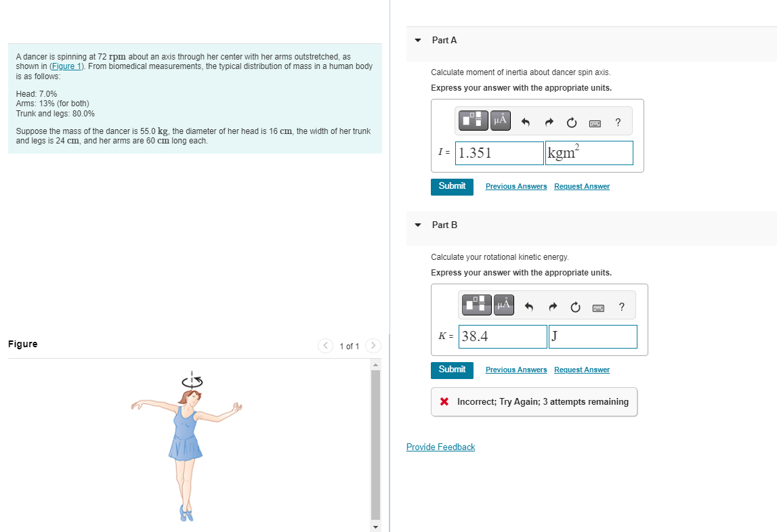777x532 pixels.
Task: Collapse the Part A section
Action: coord(417,41)
